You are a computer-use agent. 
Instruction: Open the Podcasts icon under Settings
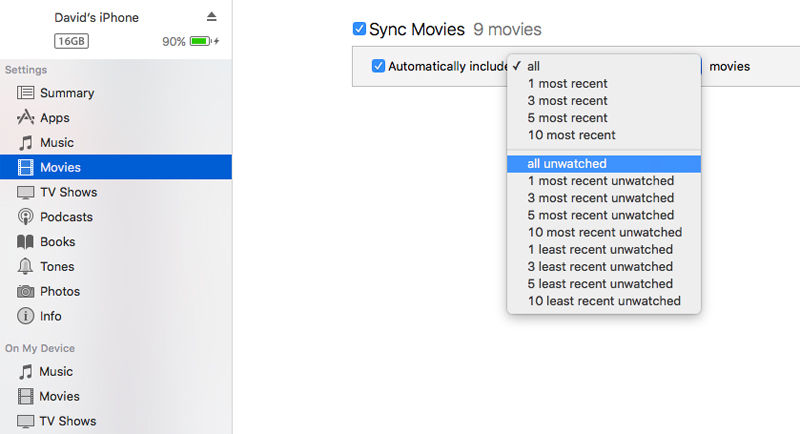click(26, 217)
